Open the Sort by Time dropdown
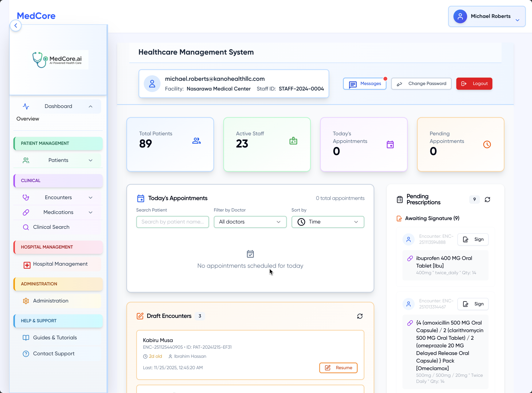 328,222
